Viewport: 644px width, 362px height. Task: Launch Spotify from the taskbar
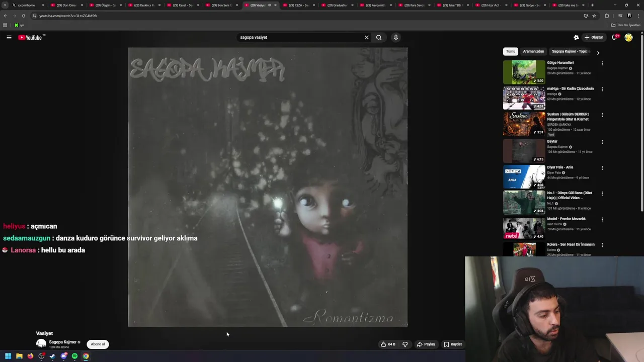(x=74, y=356)
